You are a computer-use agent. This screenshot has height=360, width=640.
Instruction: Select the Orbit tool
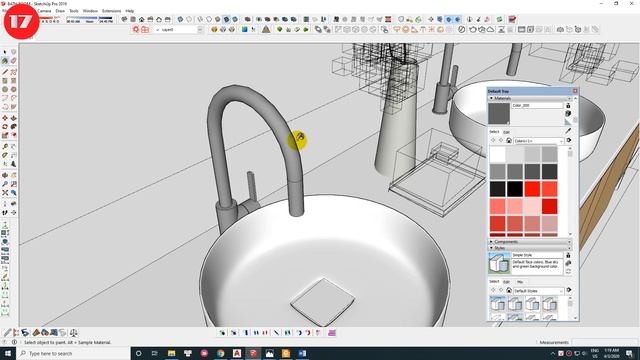(x=5, y=175)
